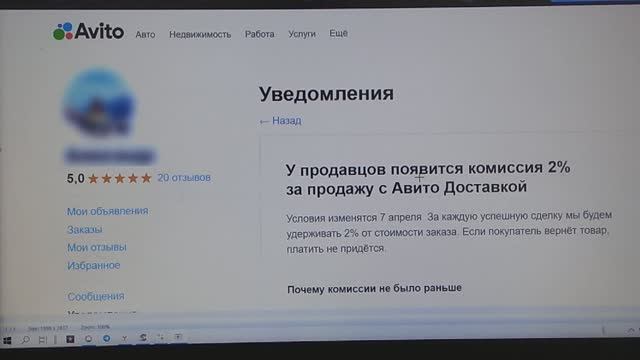Image resolution: width=640 pixels, height=360 pixels.
Task: Go back via Назад link
Action: tap(280, 121)
